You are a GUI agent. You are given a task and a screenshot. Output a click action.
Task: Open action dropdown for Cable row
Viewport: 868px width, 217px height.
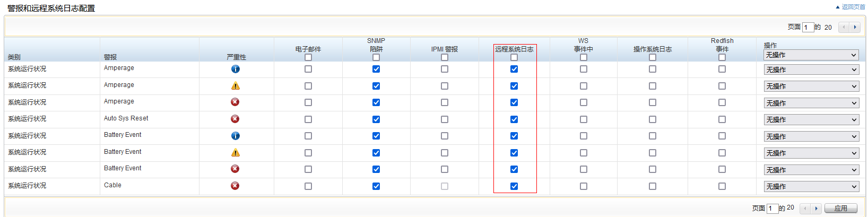point(811,186)
